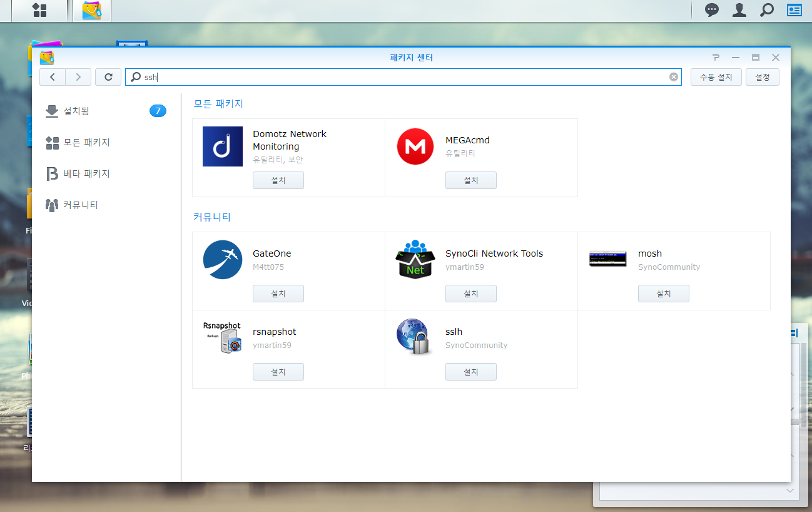
Task: Click the rsnapshot package name
Action: tap(275, 332)
